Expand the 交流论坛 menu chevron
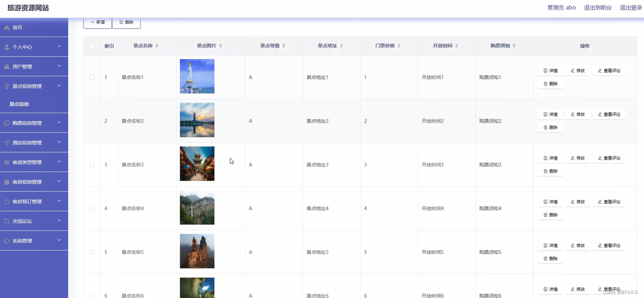The height and width of the screenshot is (298, 644). coord(59,221)
